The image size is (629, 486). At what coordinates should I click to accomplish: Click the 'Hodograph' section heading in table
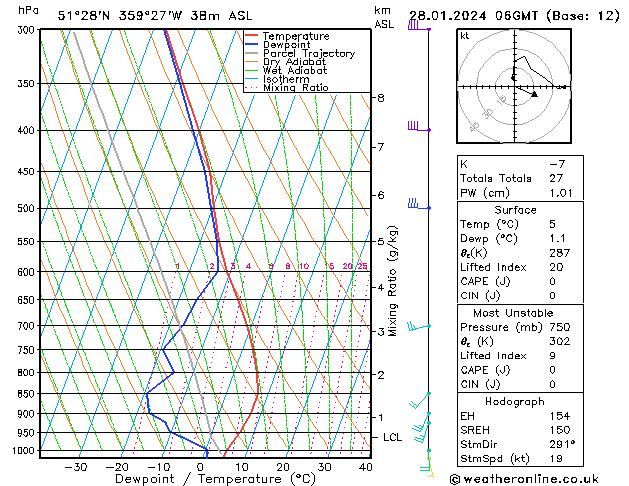pyautogui.click(x=515, y=402)
